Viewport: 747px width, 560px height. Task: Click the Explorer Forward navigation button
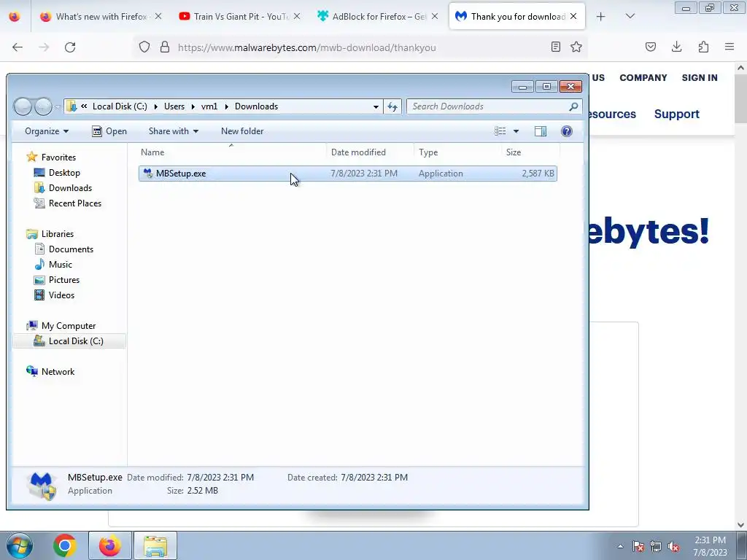tap(43, 106)
